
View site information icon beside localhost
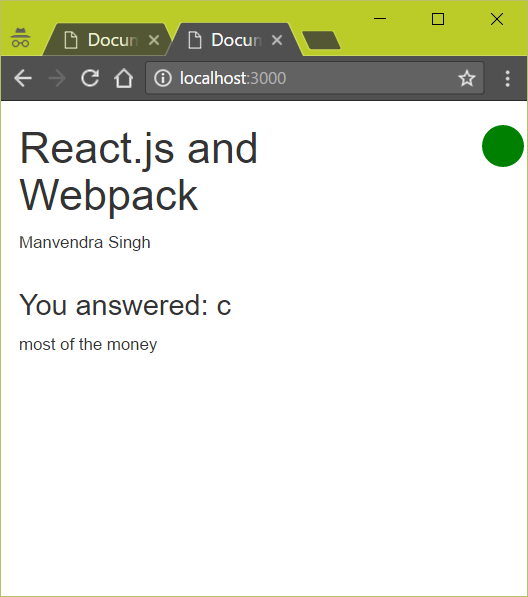[x=163, y=78]
